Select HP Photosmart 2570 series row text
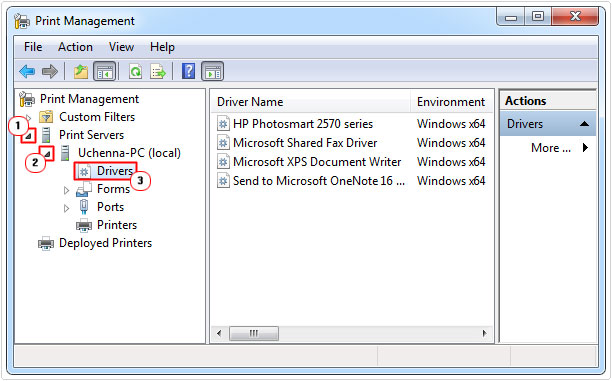The height and width of the screenshot is (381, 612). pyautogui.click(x=303, y=124)
